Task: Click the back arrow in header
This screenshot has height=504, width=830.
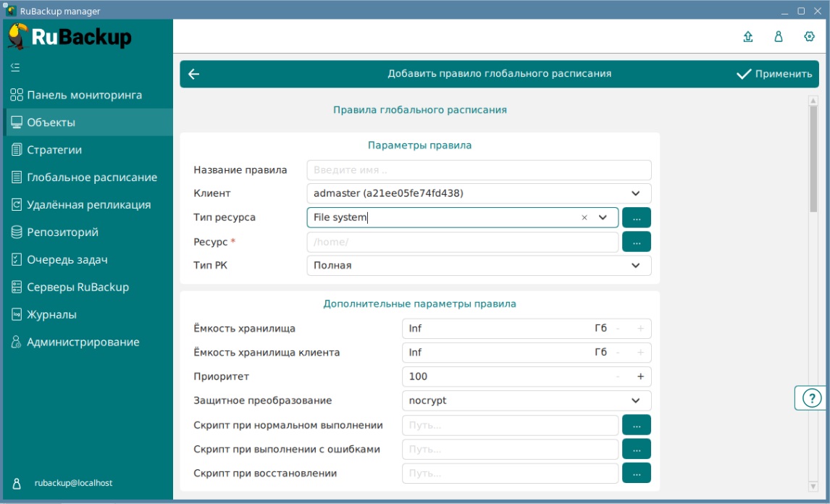Action: click(193, 74)
